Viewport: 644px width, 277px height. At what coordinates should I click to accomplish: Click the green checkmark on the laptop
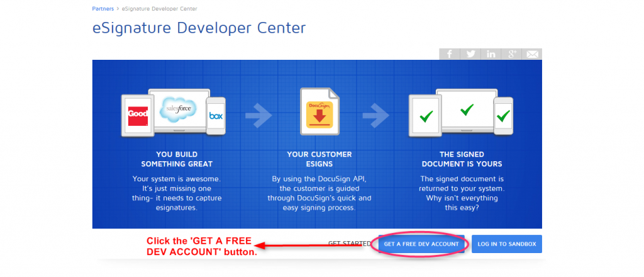pos(467,110)
